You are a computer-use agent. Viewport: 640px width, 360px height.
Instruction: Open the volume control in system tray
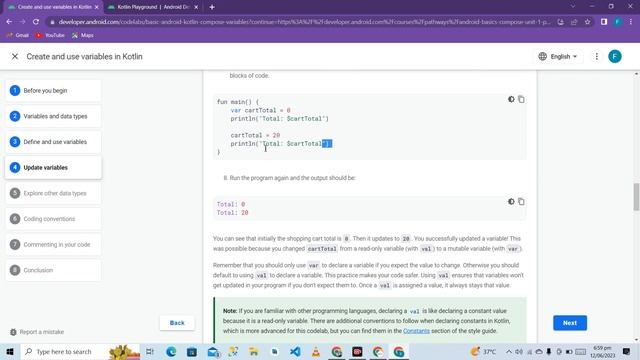coord(519,351)
